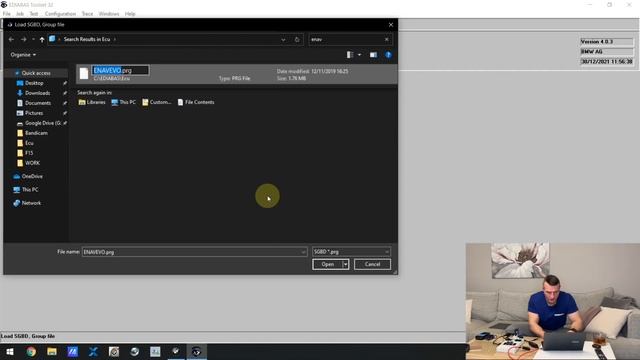Click the ENAVEVO.prg rename text box
Screen dimensions: 640x360
tap(120, 71)
